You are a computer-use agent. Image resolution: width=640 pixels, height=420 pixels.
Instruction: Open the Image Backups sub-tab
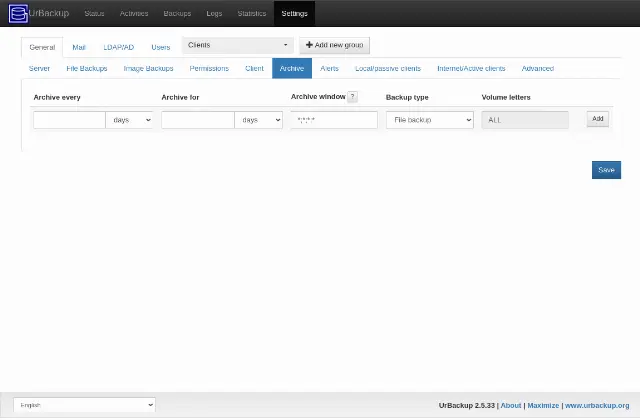tap(149, 69)
